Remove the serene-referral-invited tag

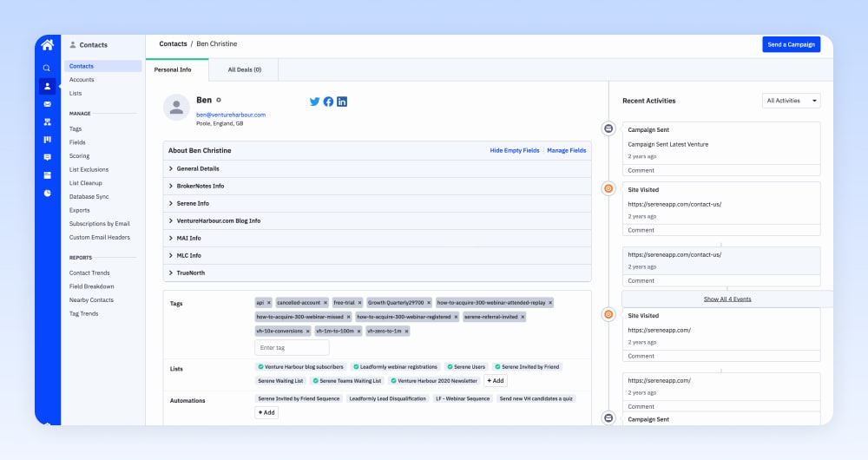click(523, 317)
